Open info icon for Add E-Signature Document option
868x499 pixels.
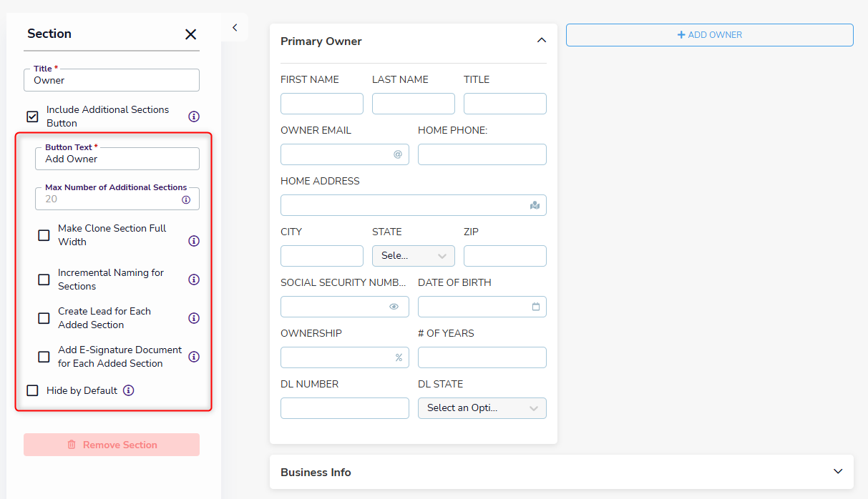coord(193,357)
